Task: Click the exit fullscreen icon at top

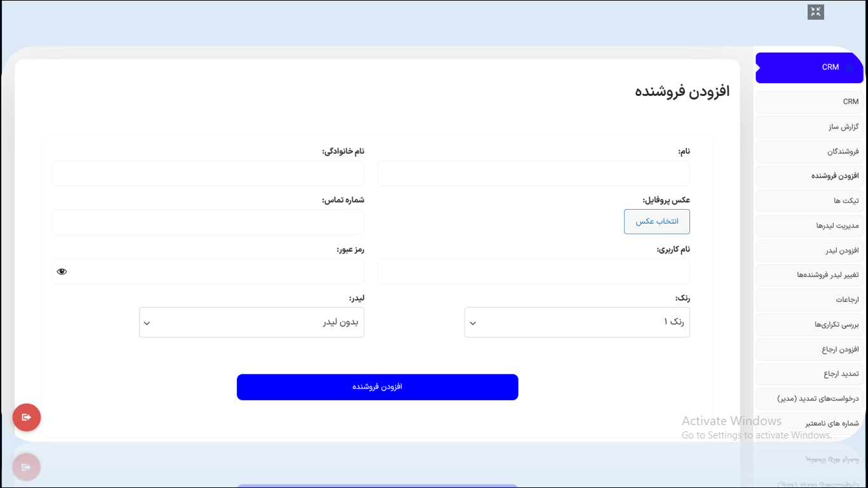Action: pos(815,12)
